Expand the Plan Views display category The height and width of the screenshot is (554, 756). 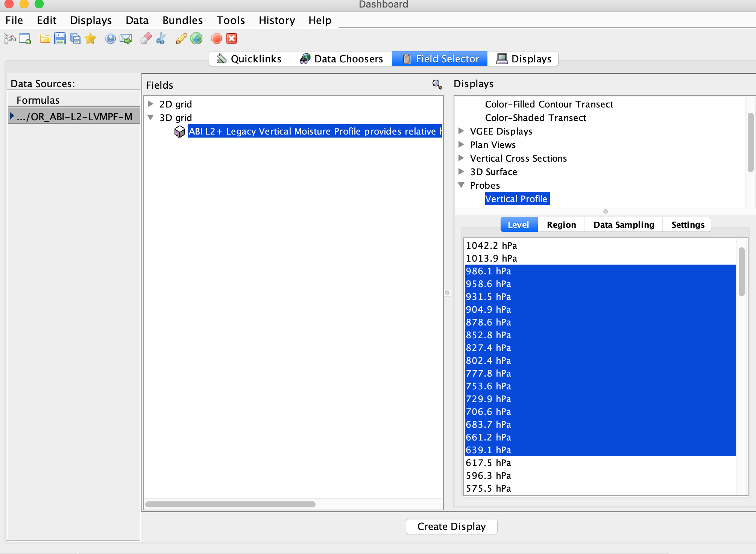point(461,144)
